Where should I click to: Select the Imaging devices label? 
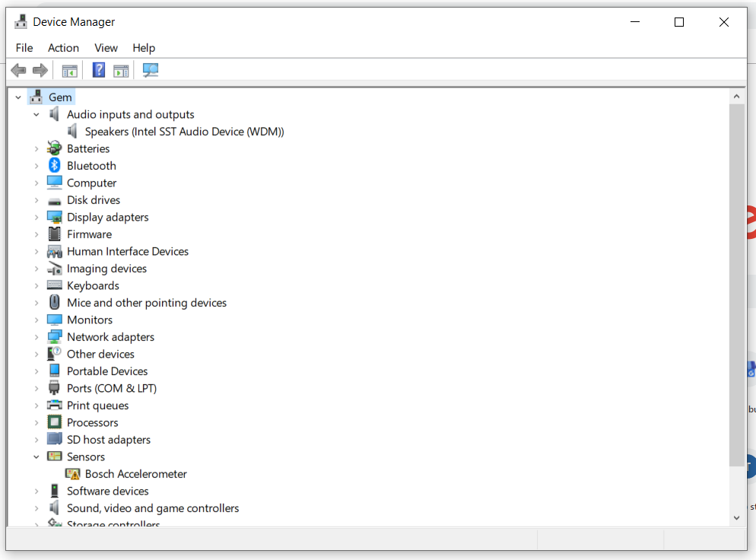coord(106,268)
